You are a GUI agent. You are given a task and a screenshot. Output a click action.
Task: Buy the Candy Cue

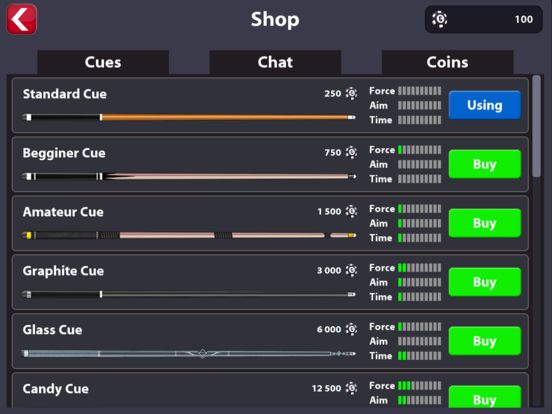[485, 397]
